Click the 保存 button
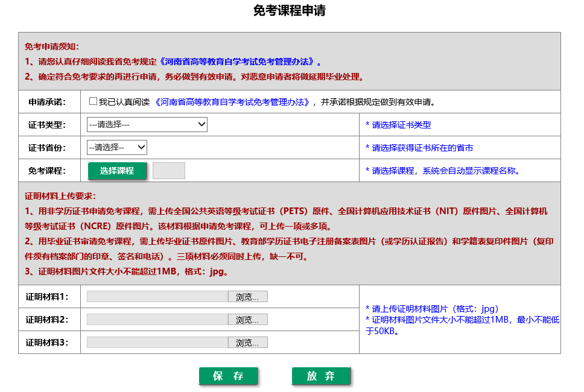584x392 pixels. pos(228,376)
